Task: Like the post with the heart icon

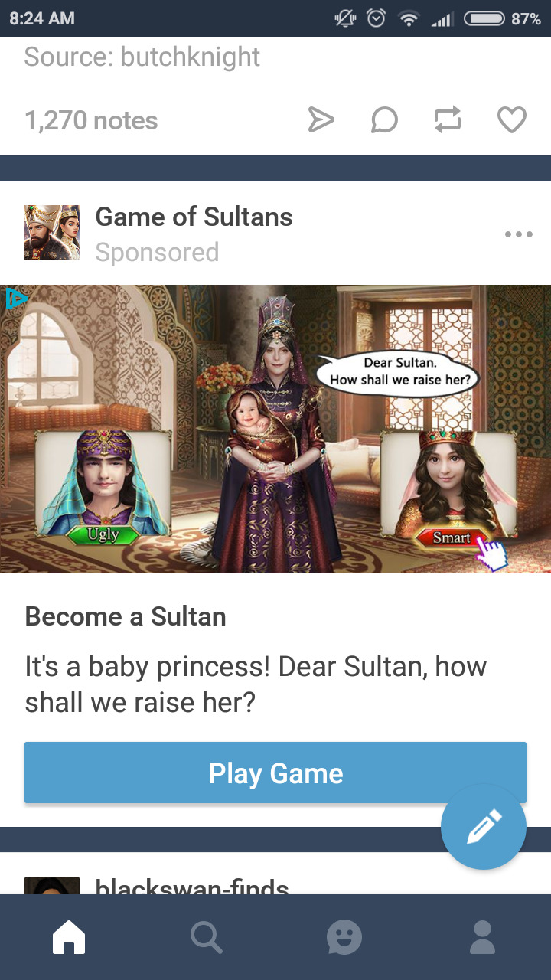Action: point(512,120)
